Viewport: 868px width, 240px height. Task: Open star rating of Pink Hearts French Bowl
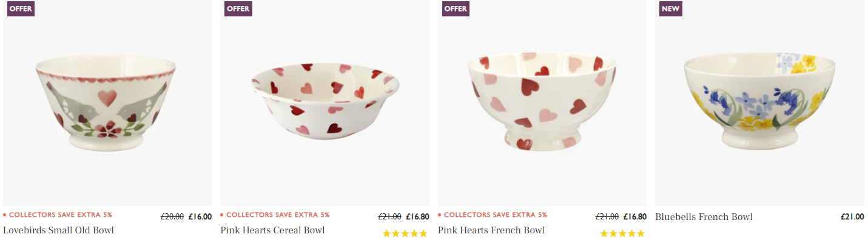[622, 233]
